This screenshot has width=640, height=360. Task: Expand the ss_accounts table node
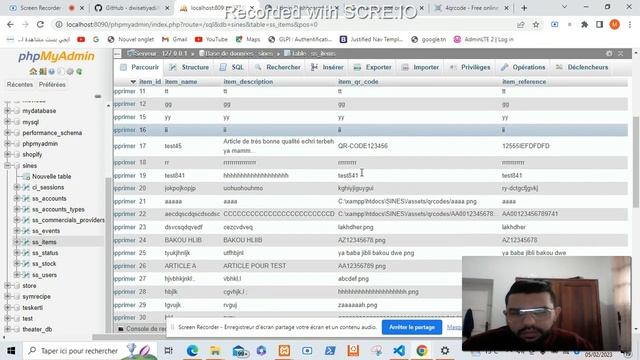pos(17,198)
